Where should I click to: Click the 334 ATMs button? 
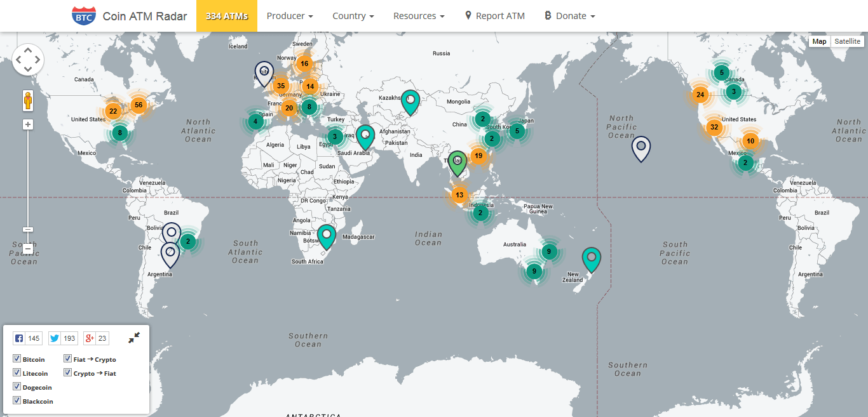coord(226,15)
